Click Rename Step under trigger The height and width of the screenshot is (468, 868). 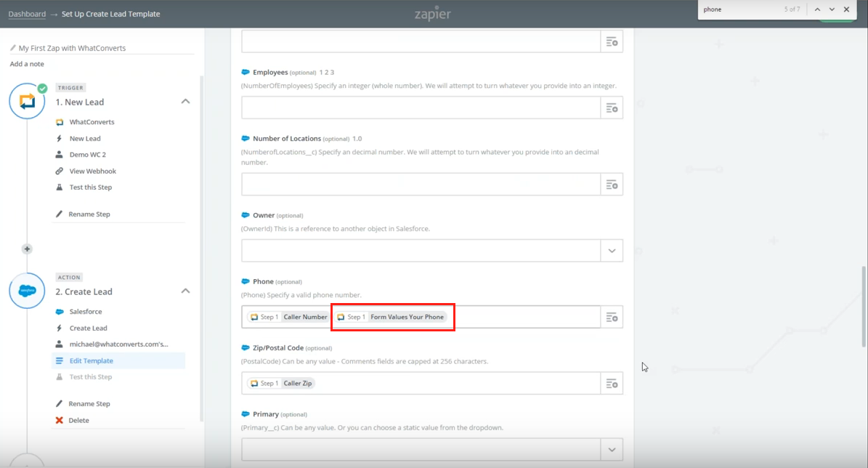tap(89, 214)
